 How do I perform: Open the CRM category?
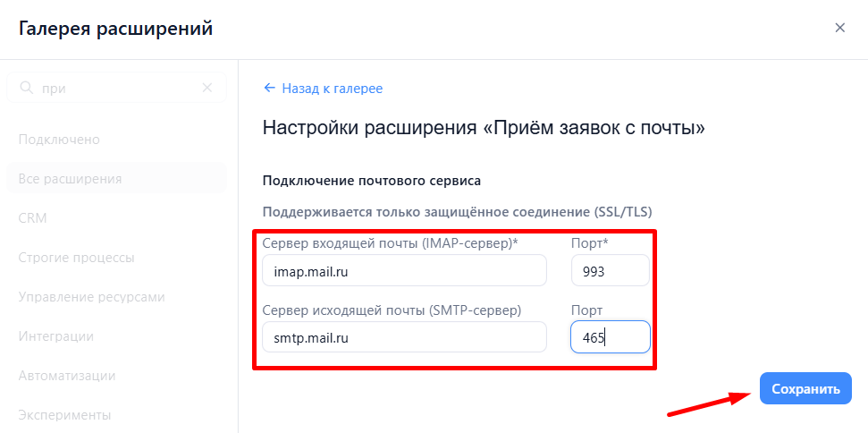33,218
